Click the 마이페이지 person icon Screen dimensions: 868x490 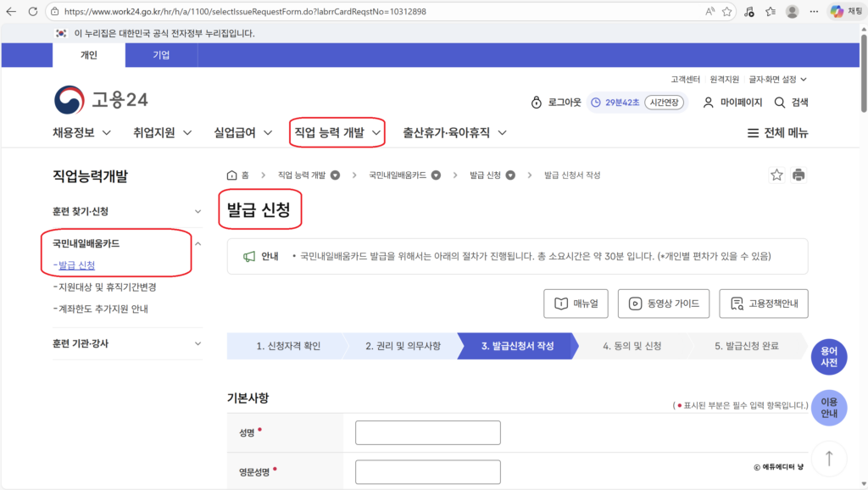point(709,102)
